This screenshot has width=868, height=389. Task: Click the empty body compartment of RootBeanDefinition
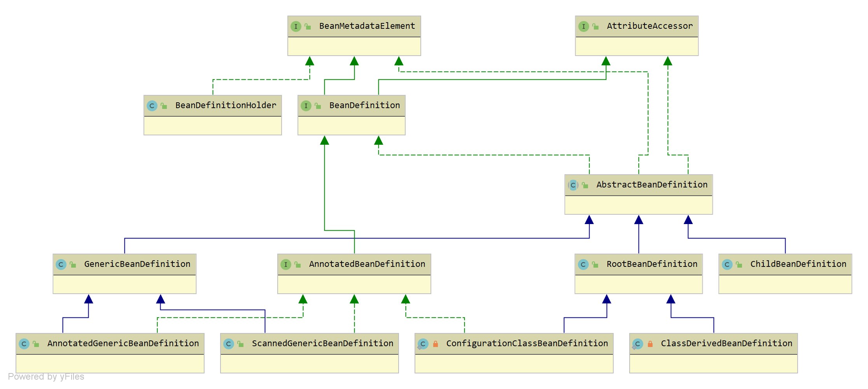(x=639, y=284)
